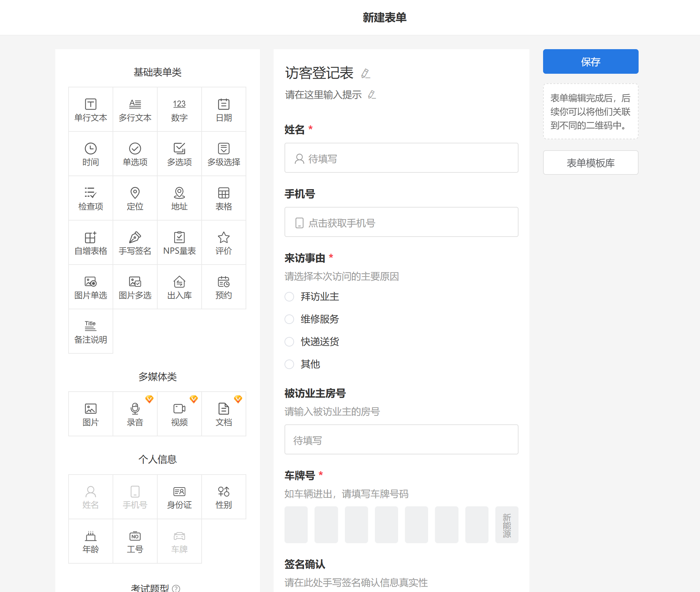The width and height of the screenshot is (700, 592).
Task: Add a 定位 location field
Action: pos(135,198)
